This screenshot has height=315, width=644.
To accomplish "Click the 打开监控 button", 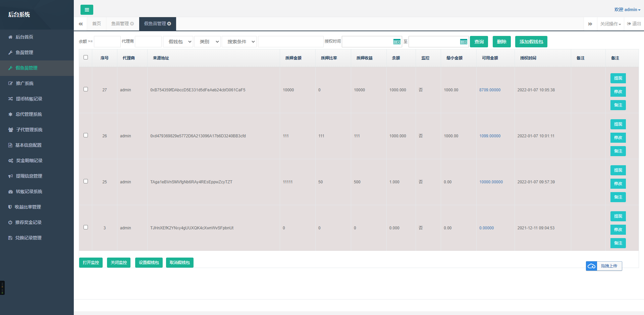I will coord(91,263).
